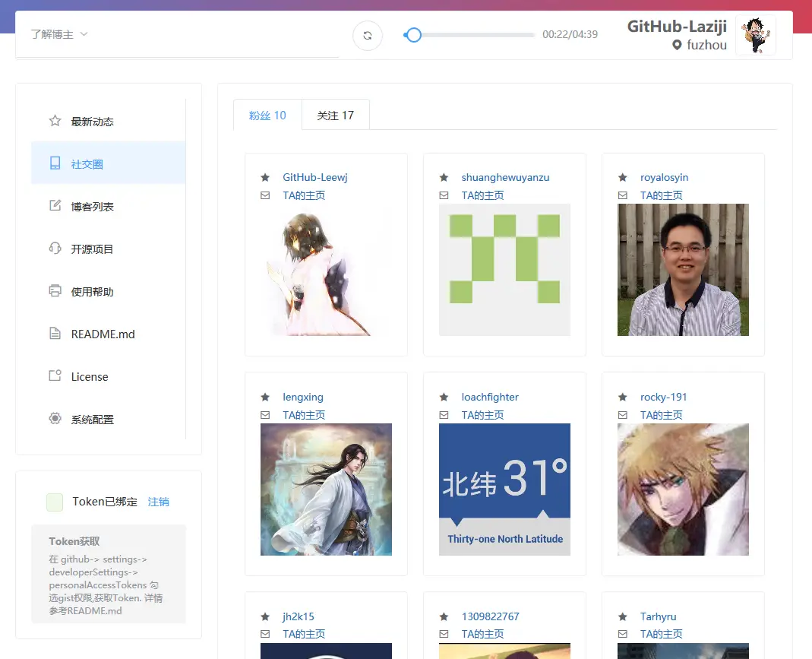Visit TA的主页 under GitHub-Leewj

(x=304, y=195)
